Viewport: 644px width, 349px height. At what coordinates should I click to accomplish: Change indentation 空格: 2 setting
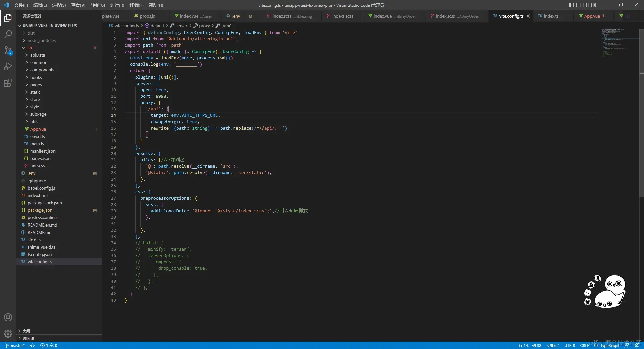[553, 345]
